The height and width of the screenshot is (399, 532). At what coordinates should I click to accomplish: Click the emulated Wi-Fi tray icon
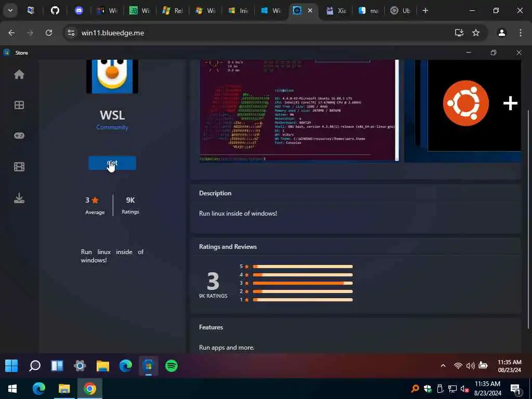tap(458, 365)
